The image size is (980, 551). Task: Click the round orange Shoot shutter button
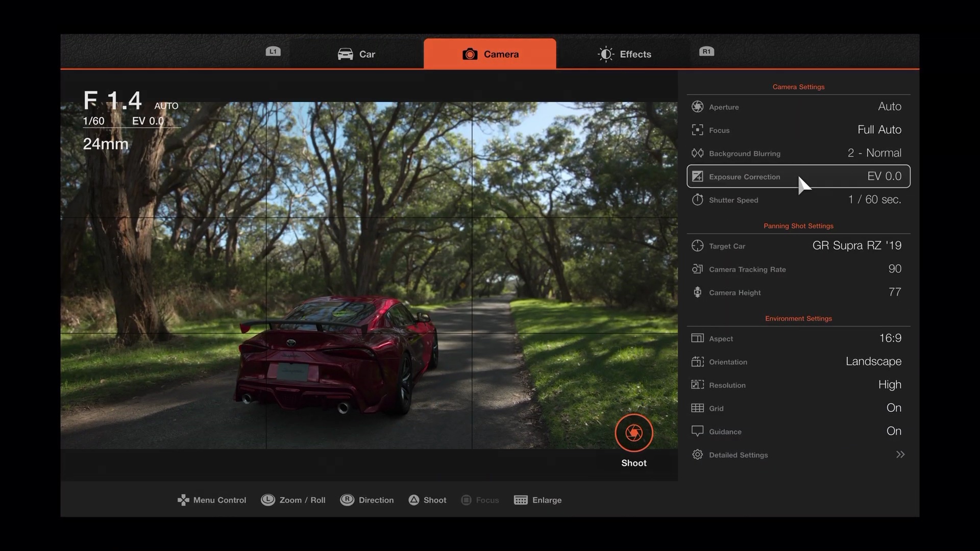(634, 433)
